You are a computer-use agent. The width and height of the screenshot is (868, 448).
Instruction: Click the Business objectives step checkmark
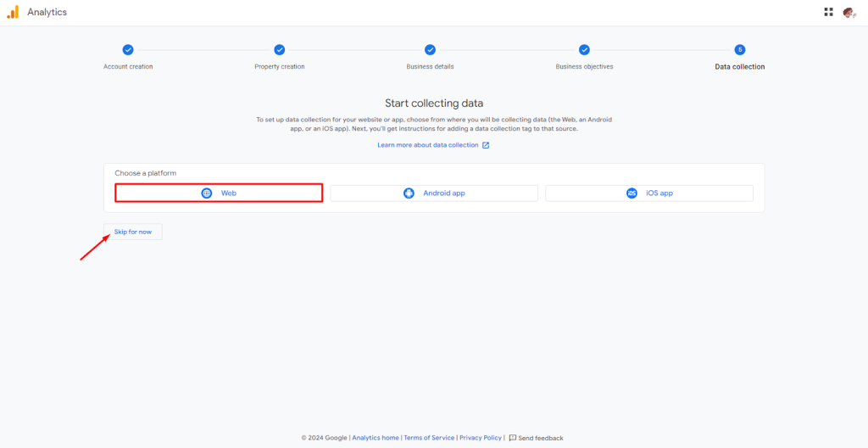585,50
